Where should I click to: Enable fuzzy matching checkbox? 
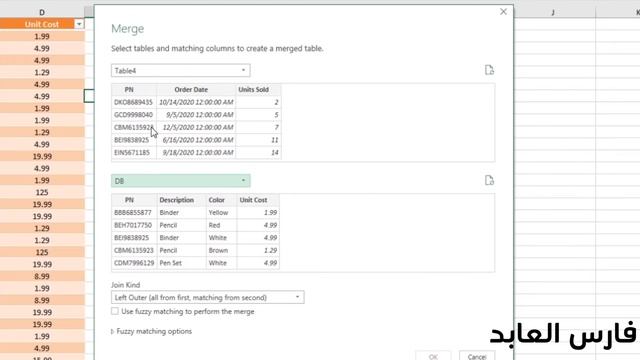click(x=115, y=311)
